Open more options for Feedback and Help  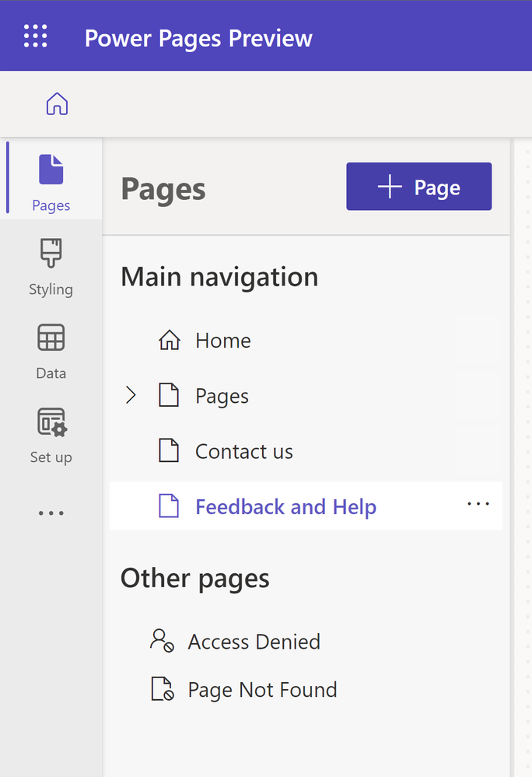pyautogui.click(x=478, y=504)
